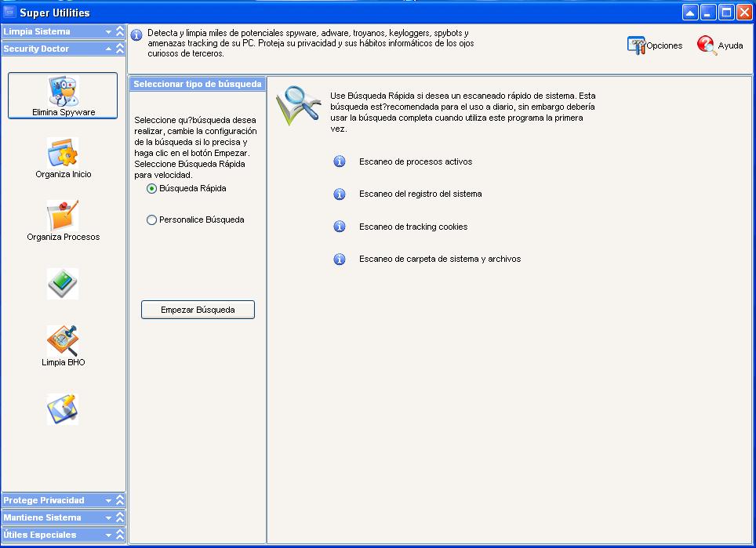
Task: Click double chevron on Security Doctor header
Action: pyautogui.click(x=119, y=49)
